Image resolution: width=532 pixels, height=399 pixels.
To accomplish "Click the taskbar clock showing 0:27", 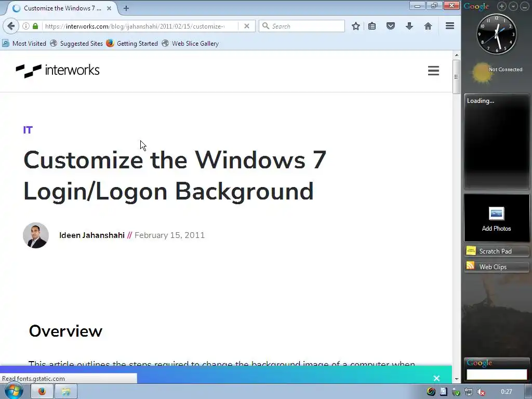I will 506,392.
